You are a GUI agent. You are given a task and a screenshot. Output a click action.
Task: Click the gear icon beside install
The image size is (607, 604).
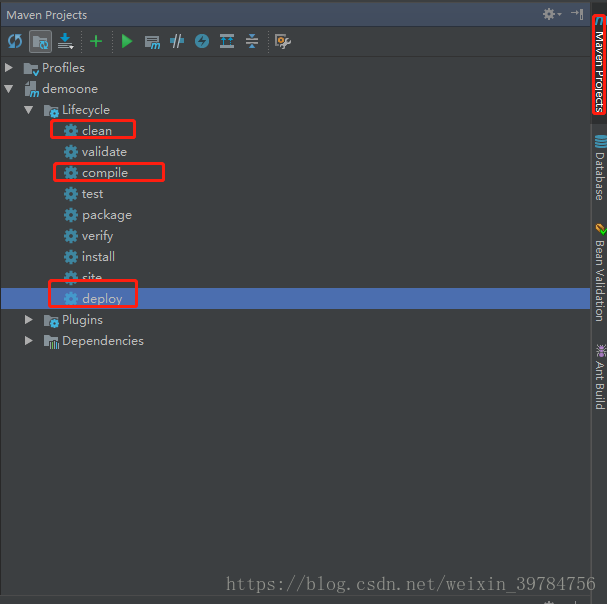71,257
